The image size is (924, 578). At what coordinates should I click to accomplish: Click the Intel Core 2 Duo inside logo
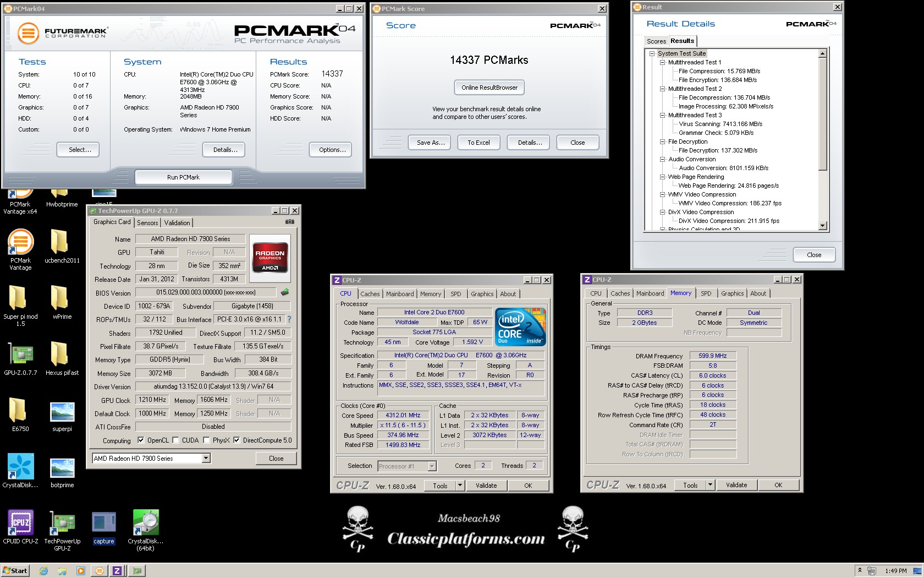pyautogui.click(x=520, y=326)
